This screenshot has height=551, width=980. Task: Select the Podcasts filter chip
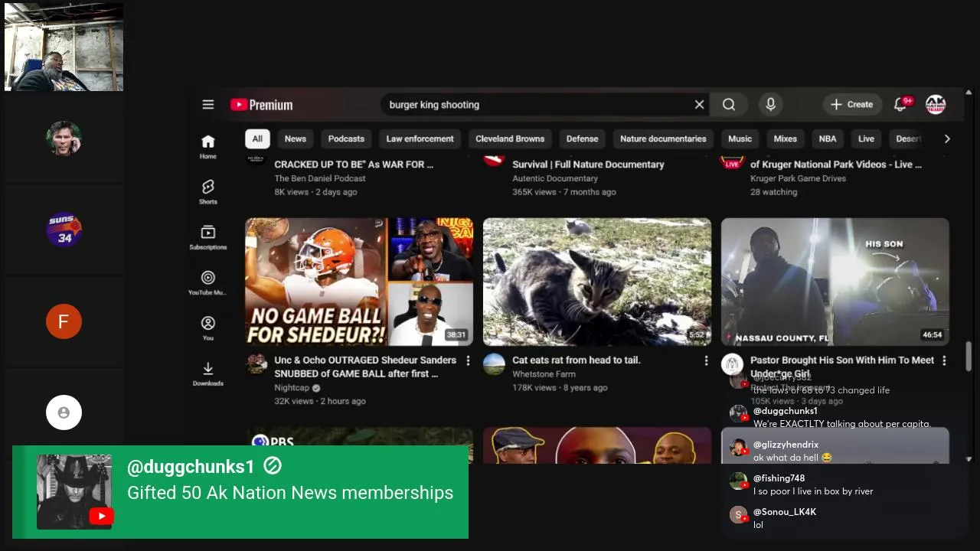[x=346, y=139]
